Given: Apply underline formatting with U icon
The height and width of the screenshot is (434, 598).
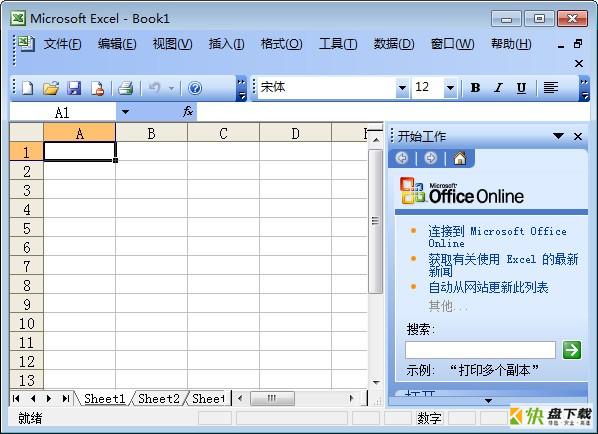Looking at the screenshot, I should [x=521, y=88].
